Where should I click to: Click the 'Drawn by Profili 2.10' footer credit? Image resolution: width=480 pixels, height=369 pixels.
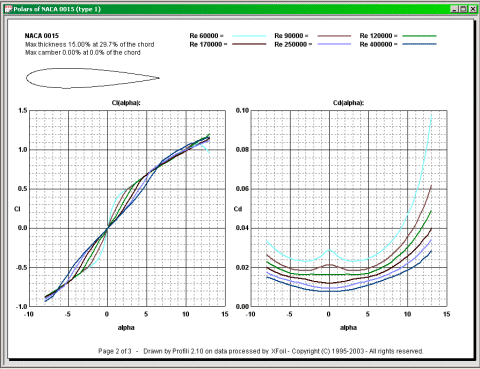pyautogui.click(x=173, y=351)
